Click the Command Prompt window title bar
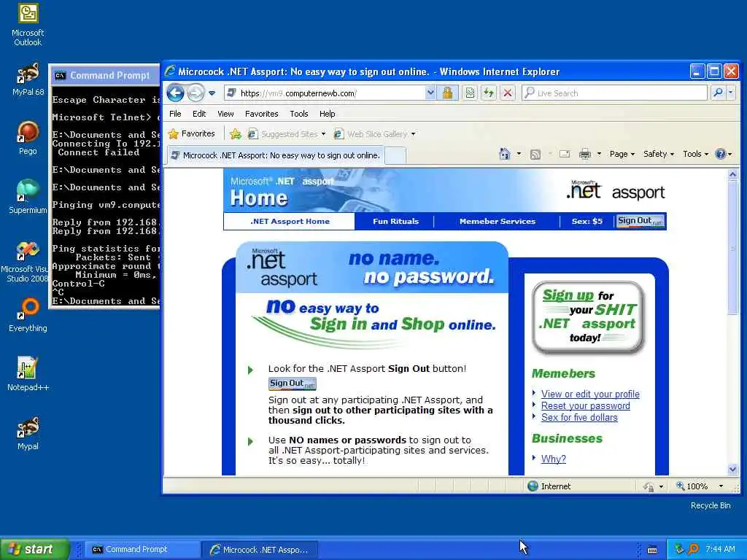Image resolution: width=747 pixels, height=560 pixels. click(105, 75)
